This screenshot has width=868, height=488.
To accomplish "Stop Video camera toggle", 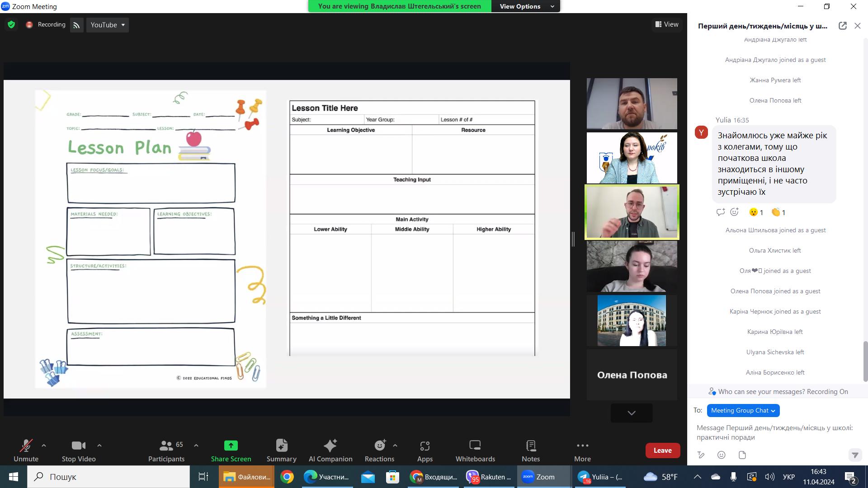I will [x=78, y=450].
